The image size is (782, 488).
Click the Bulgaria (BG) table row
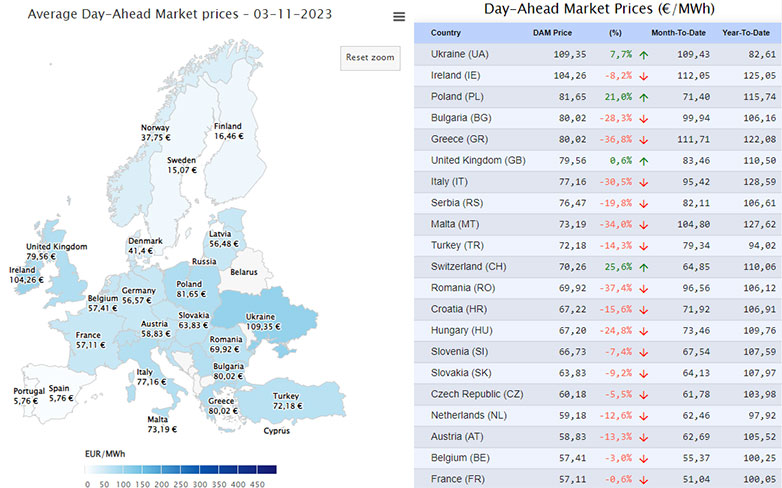pyautogui.click(x=597, y=118)
